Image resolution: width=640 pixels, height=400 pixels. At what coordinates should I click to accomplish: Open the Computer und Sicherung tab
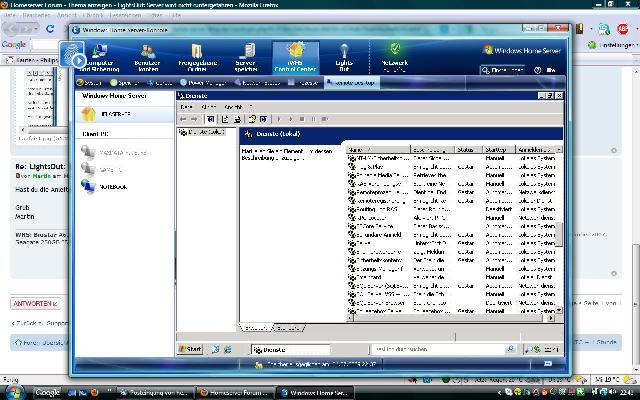point(99,57)
